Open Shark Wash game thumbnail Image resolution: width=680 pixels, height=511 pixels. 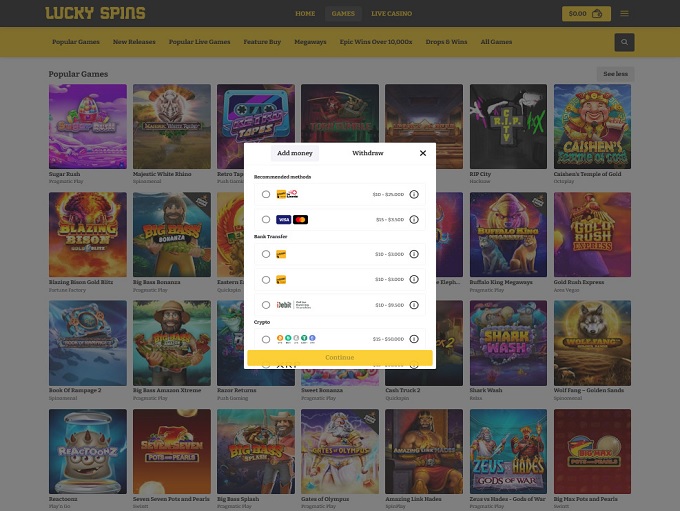[x=508, y=343]
